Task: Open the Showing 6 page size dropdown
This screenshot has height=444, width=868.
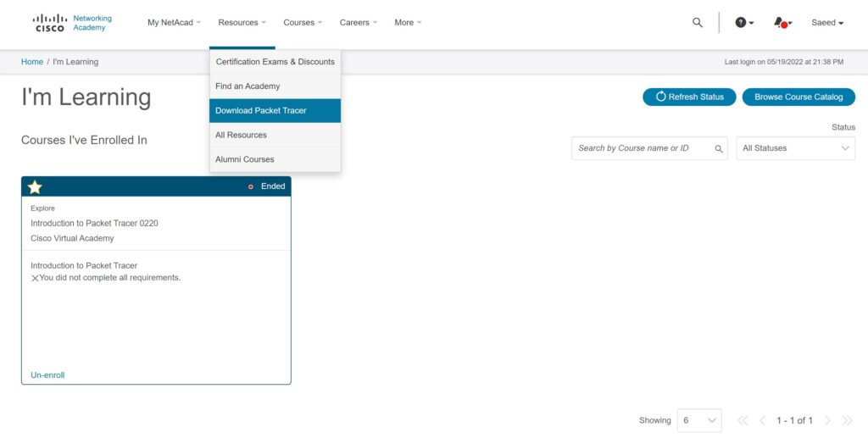Action: (x=699, y=420)
